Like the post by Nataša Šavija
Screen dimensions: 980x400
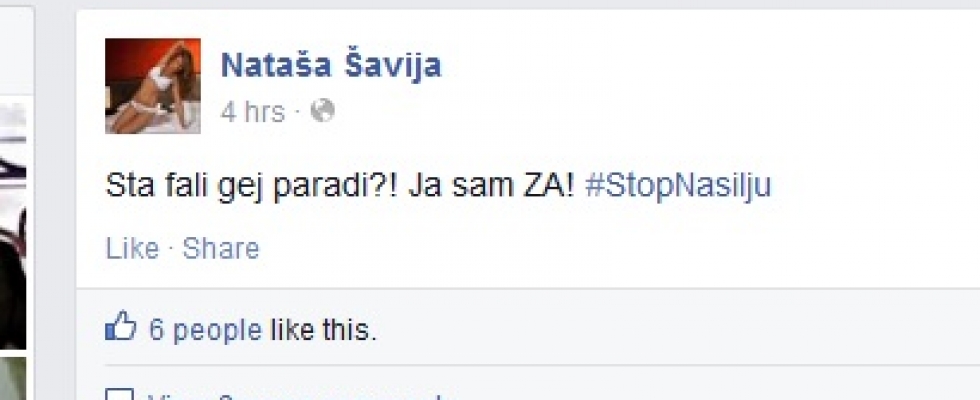pyautogui.click(x=132, y=249)
